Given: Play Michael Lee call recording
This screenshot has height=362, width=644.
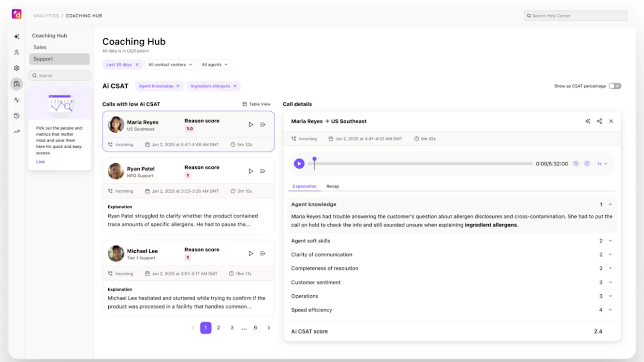Looking at the screenshot, I should (251, 253).
